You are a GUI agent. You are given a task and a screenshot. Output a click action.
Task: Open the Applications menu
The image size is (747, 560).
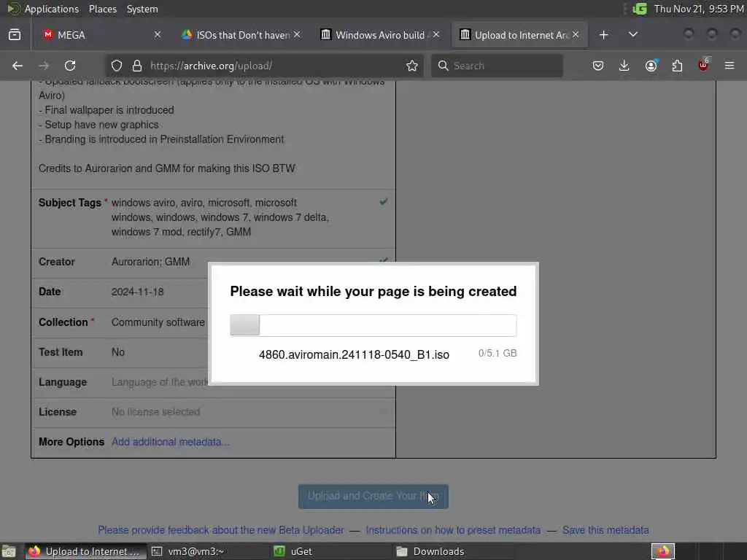click(x=52, y=9)
